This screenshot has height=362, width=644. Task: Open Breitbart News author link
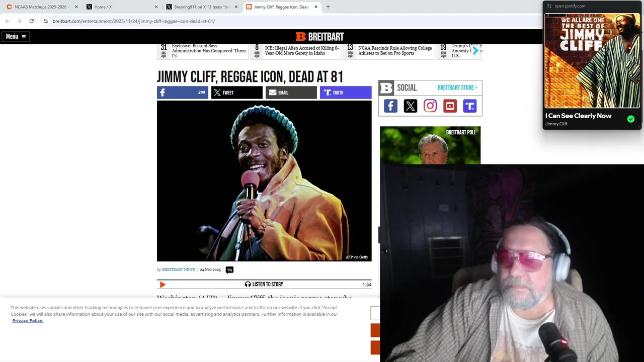(x=178, y=269)
